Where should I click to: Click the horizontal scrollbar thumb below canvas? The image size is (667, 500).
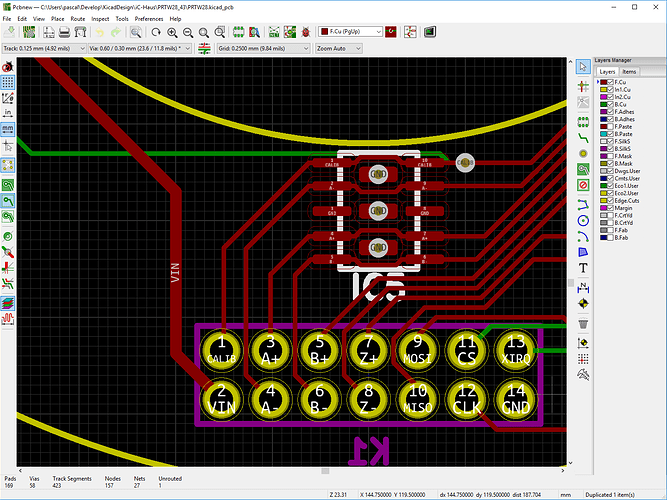[x=325, y=471]
